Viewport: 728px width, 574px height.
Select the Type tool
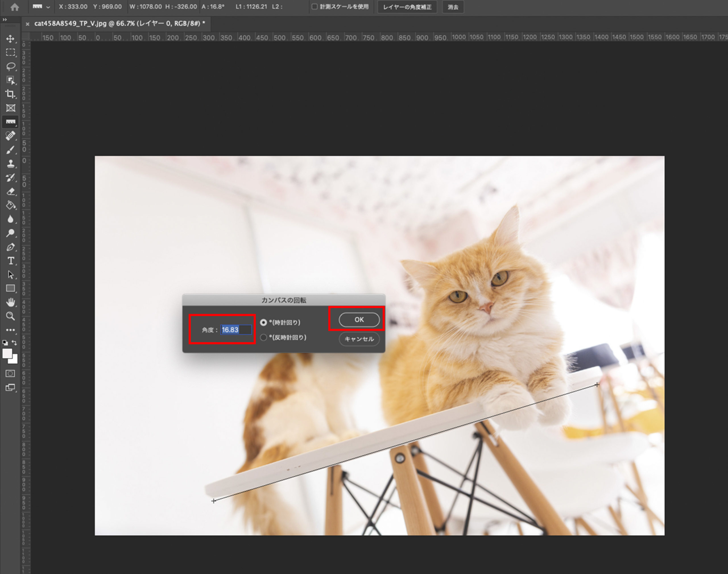pyautogui.click(x=11, y=261)
